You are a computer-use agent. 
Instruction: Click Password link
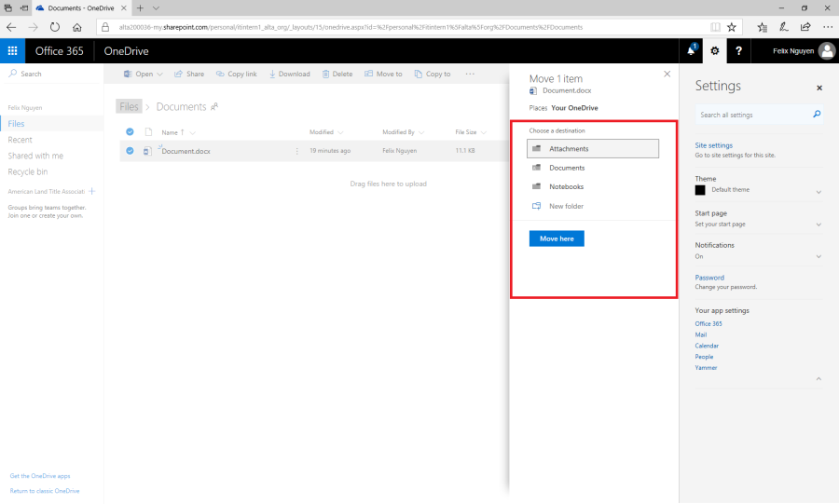tap(709, 278)
